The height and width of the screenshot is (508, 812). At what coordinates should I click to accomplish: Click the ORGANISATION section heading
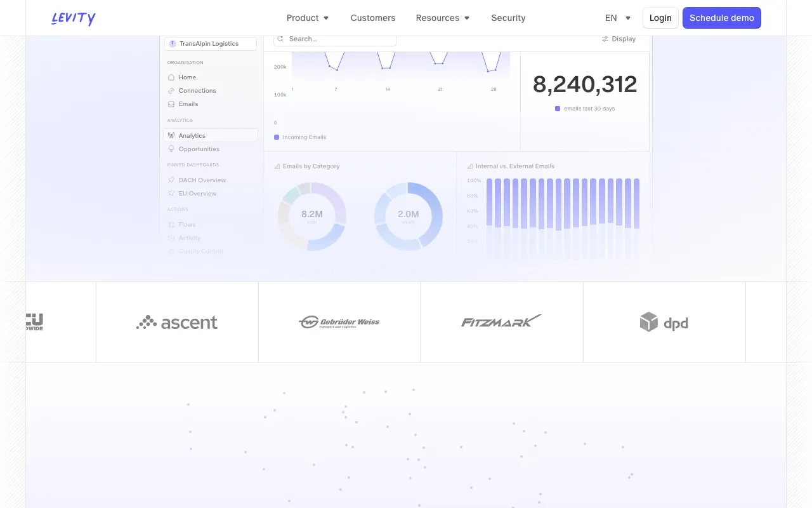tap(185, 63)
